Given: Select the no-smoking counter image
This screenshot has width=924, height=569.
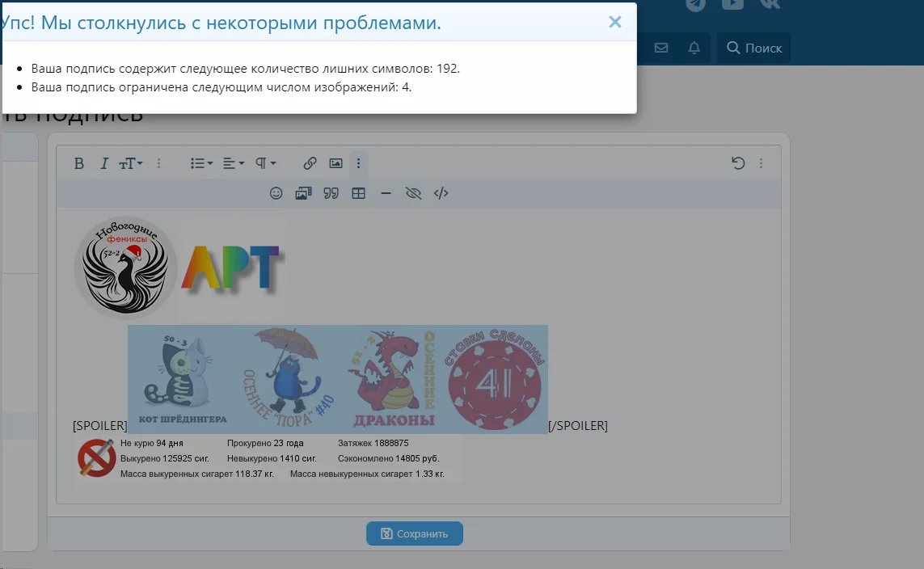Looking at the screenshot, I should pyautogui.click(x=96, y=458).
